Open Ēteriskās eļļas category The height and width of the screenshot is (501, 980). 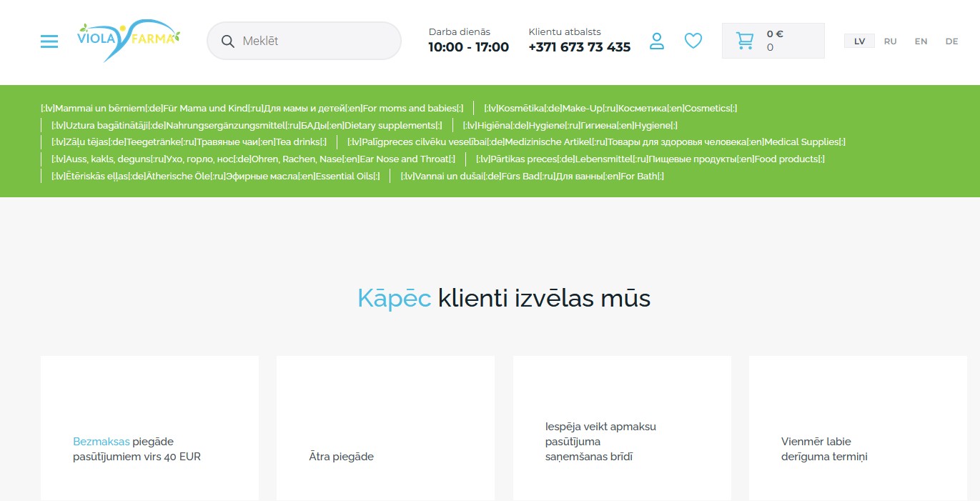[x=216, y=177]
